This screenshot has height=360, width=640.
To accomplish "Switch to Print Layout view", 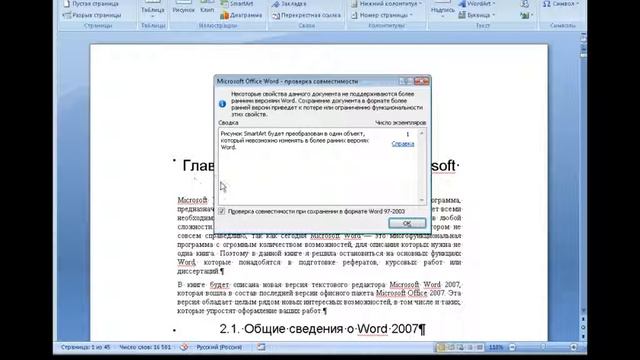I will 441,347.
